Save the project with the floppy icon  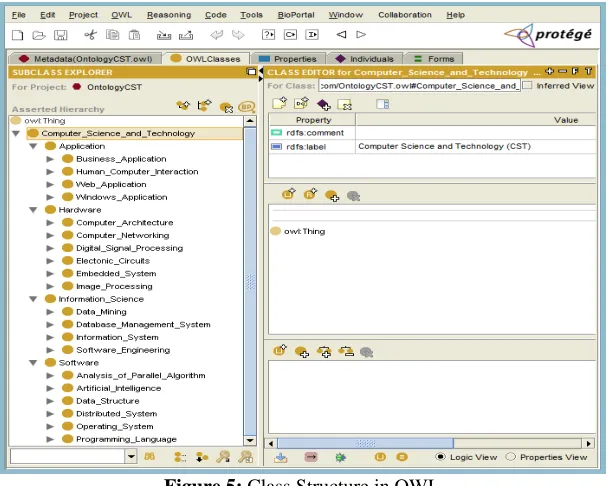[60, 35]
